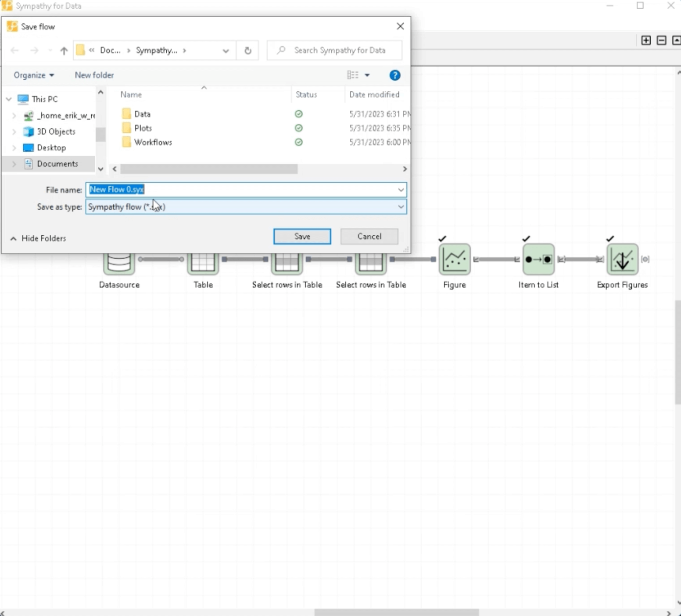Expand the 3D Objects tree node

[x=14, y=132]
